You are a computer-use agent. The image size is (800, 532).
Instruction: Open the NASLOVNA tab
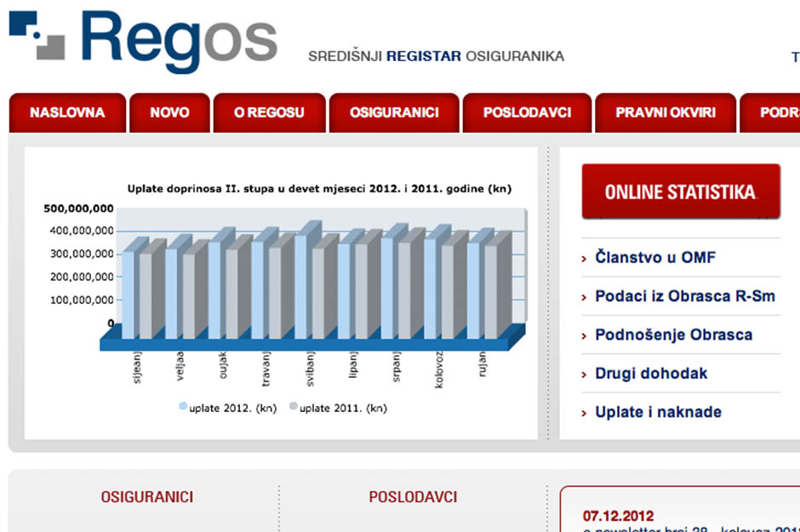(x=67, y=113)
